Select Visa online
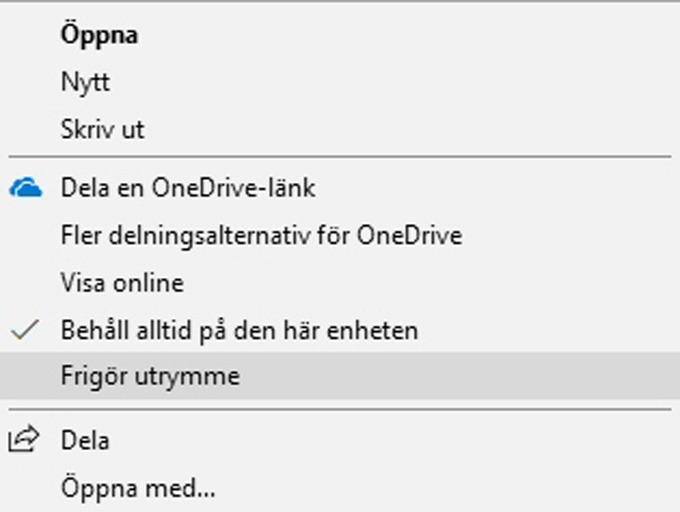The image size is (680, 512). point(340,283)
